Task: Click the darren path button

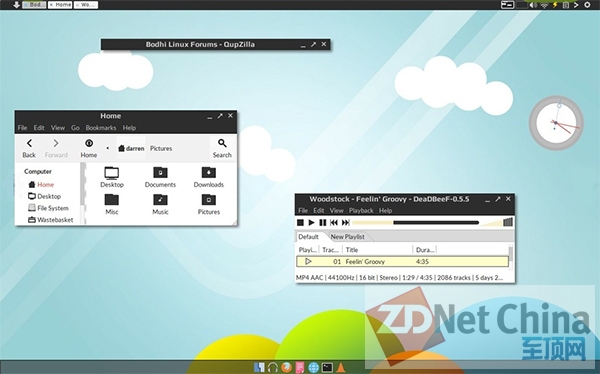Action: pos(131,148)
